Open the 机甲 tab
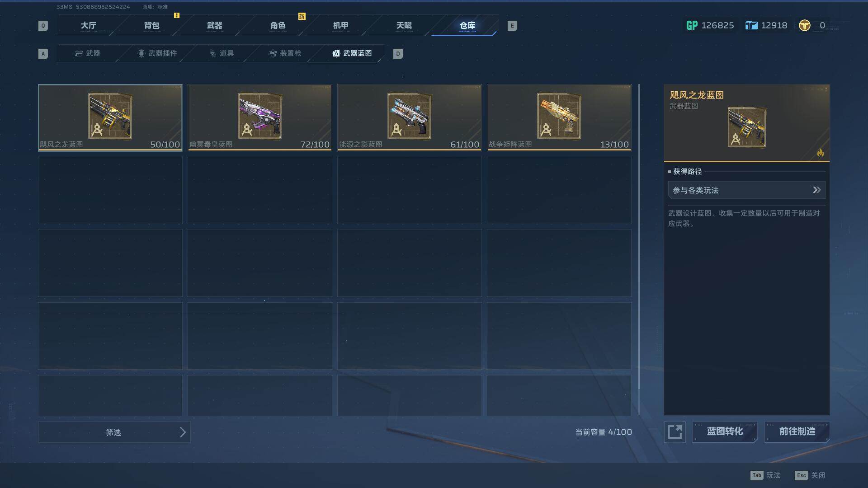This screenshot has height=488, width=868. [x=341, y=26]
